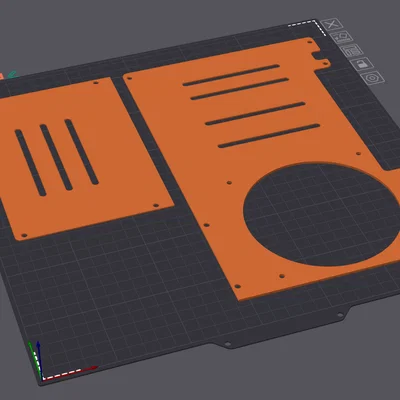Click the middle vertical slot on small panel

pyautogui.click(x=56, y=157)
